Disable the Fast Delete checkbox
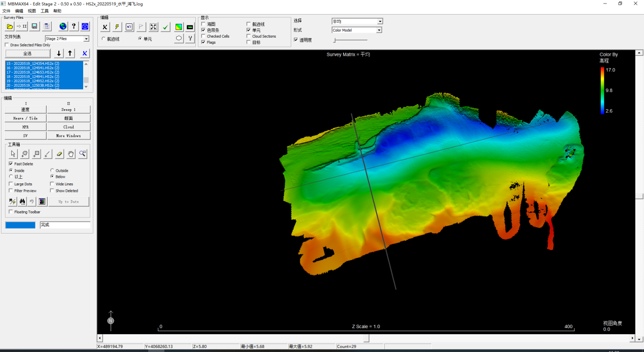The height and width of the screenshot is (352, 644). (11, 164)
